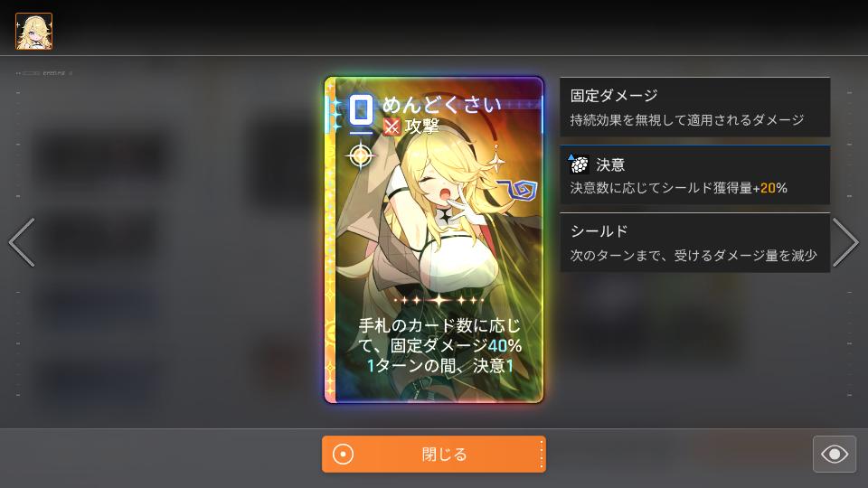This screenshot has width=868, height=488.
Task: Click the blue spiral emblem on card
Action: (518, 189)
